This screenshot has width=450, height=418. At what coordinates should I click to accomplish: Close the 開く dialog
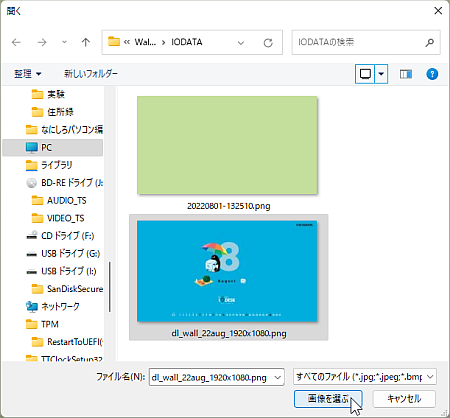[x=438, y=11]
